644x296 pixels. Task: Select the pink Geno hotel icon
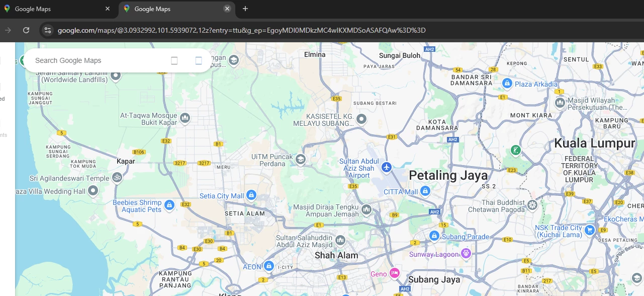(395, 273)
